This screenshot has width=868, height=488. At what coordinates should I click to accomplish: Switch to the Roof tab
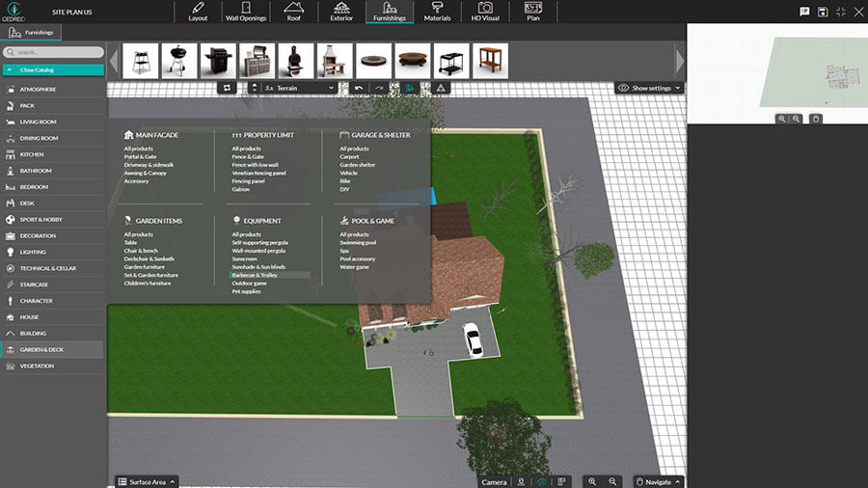292,12
